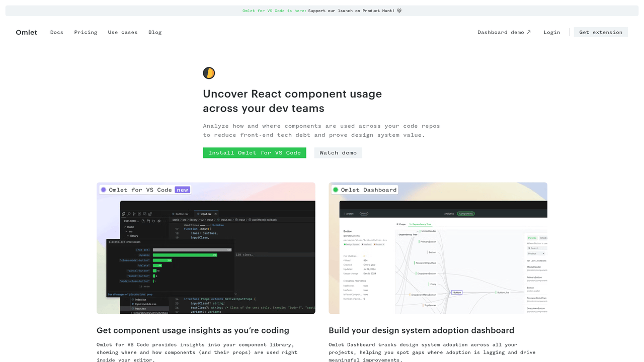
Task: Click the Omlet logo in the navbar
Action: coord(27,32)
